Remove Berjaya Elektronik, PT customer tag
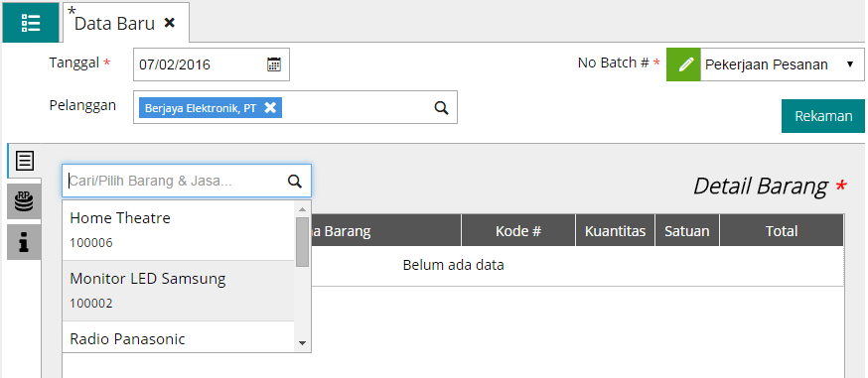 (269, 108)
